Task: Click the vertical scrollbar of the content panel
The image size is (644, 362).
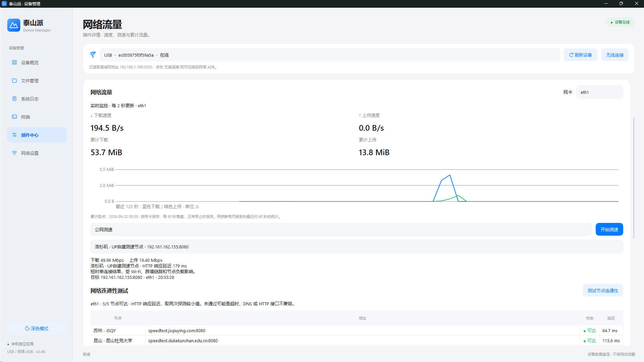Action: 634,178
